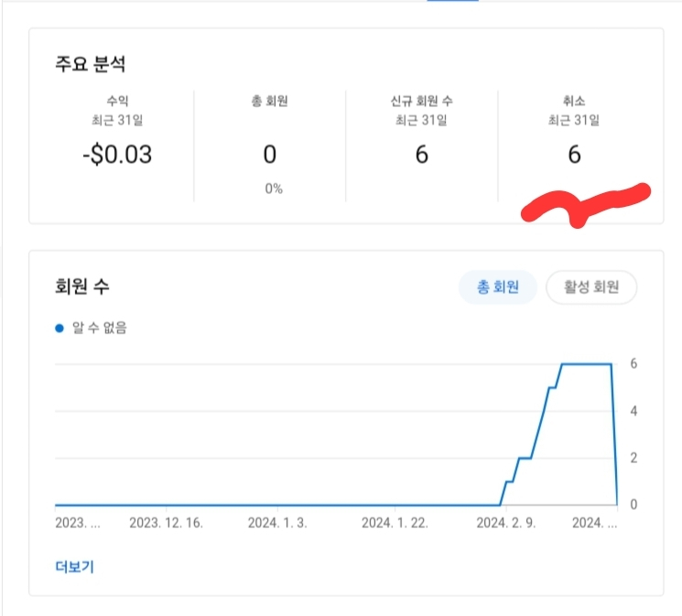The height and width of the screenshot is (616, 682).
Task: Click the 알 수 없음 legend label
Action: [99, 328]
